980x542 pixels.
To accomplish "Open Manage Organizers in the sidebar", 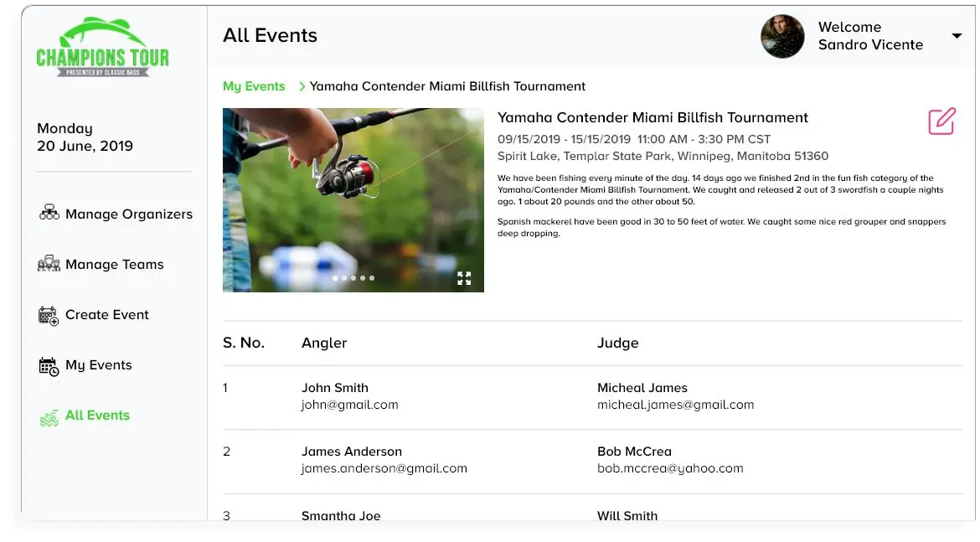I will pos(129,214).
